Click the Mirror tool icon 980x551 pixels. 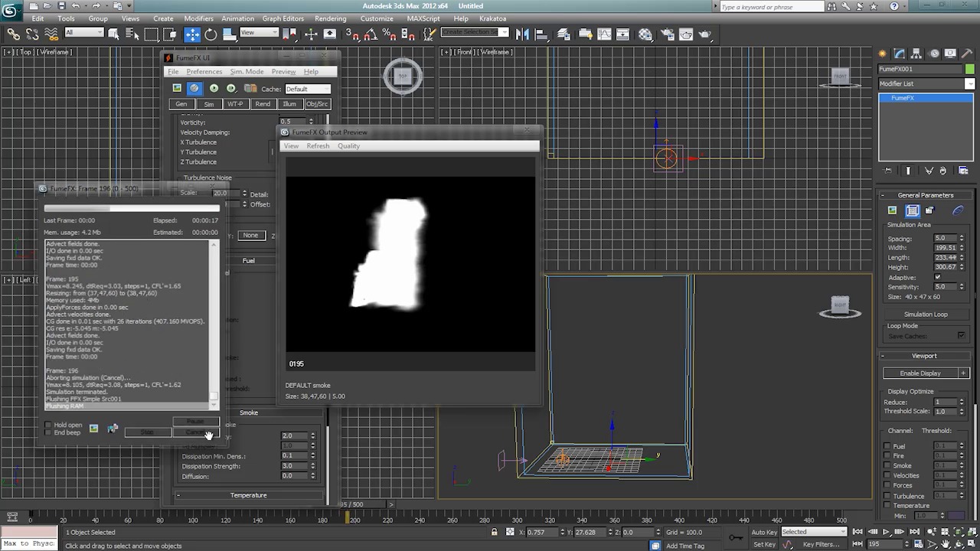(522, 34)
